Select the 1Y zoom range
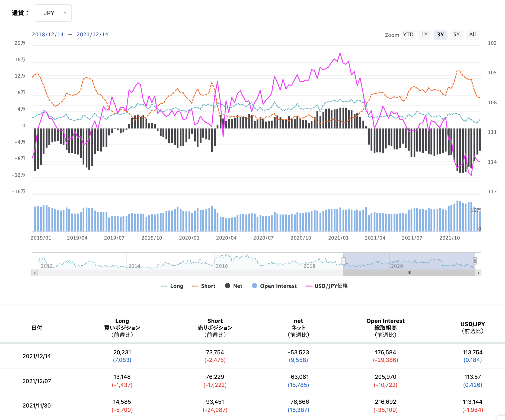The width and height of the screenshot is (505, 420). coord(424,35)
